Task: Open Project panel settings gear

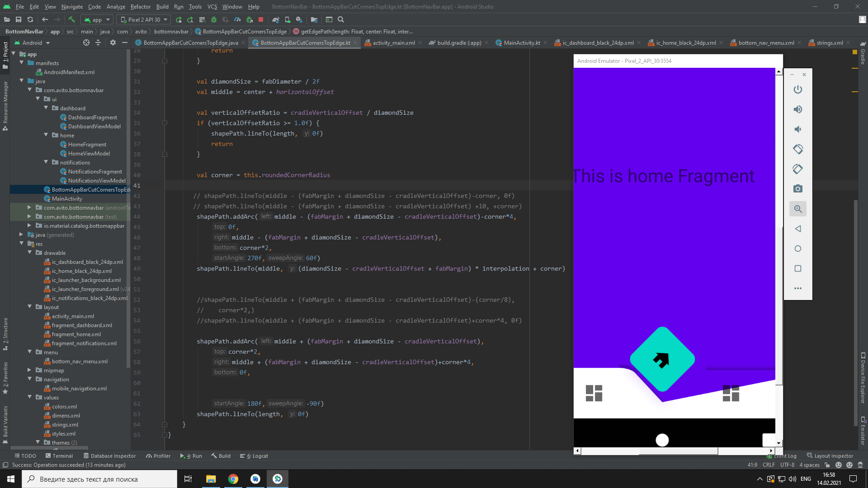Action: (113, 42)
